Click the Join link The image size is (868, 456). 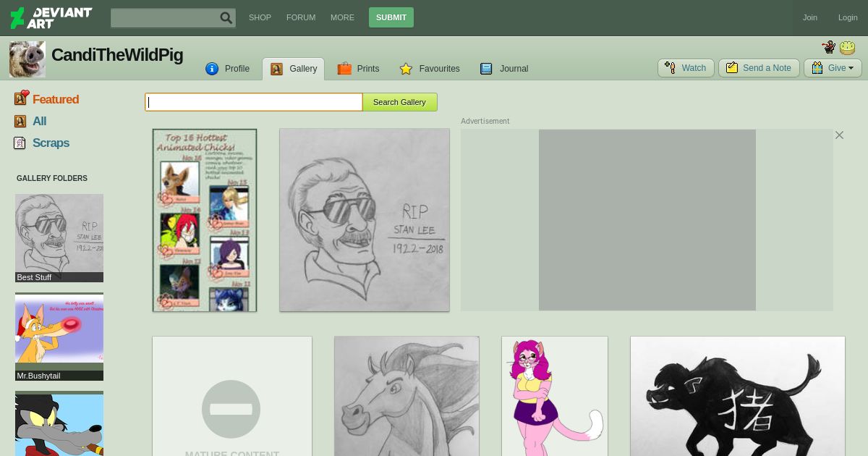810,17
